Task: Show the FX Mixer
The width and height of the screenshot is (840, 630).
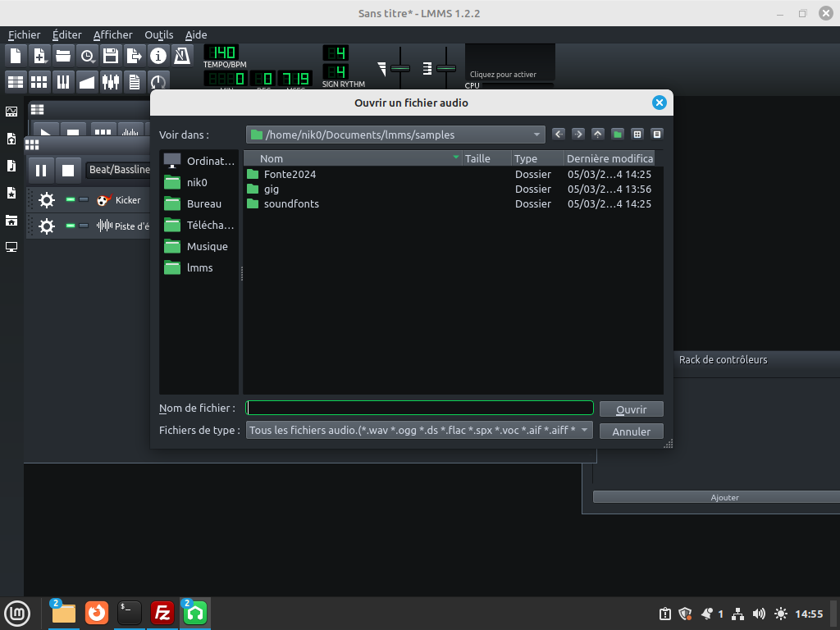Action: 111,81
